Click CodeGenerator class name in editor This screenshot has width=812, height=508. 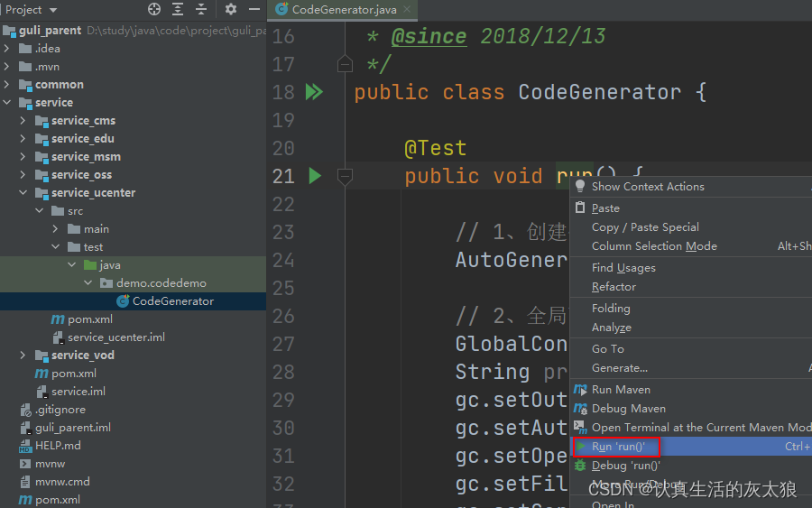(599, 92)
